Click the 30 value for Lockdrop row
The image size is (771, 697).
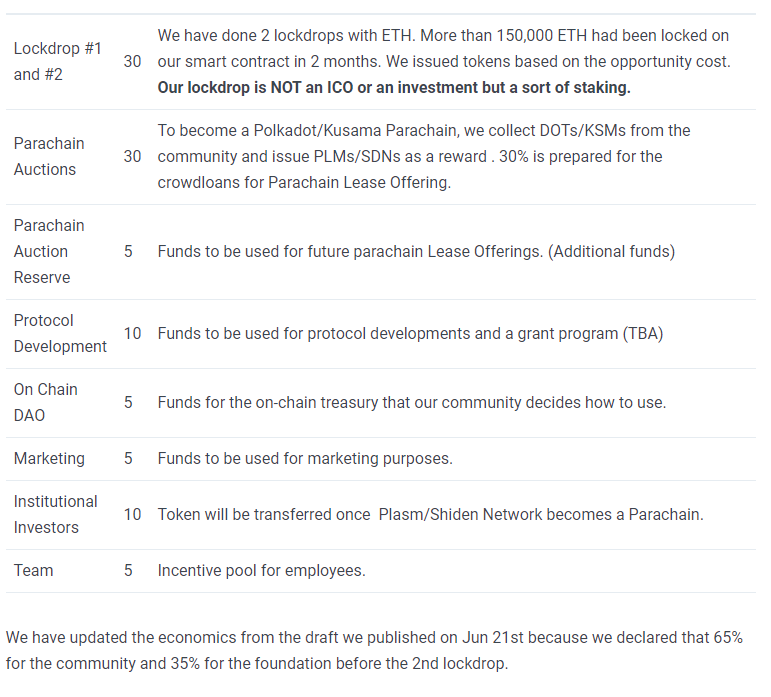click(x=132, y=61)
